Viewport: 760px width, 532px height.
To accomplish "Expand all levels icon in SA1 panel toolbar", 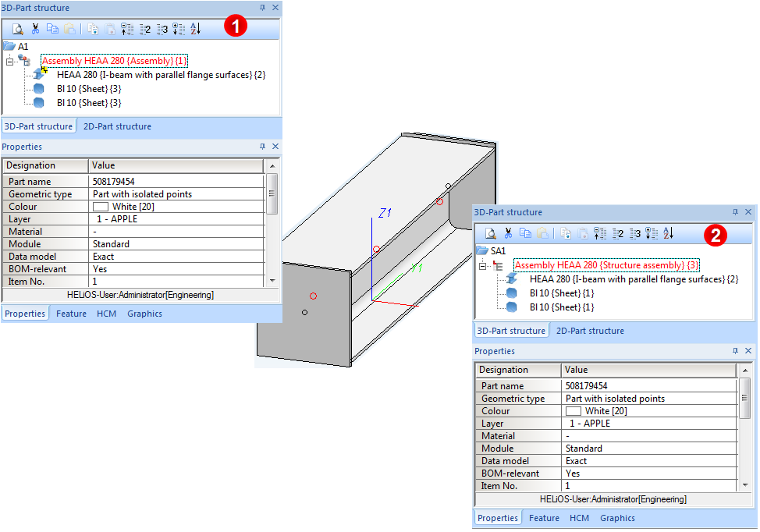I will pos(652,233).
